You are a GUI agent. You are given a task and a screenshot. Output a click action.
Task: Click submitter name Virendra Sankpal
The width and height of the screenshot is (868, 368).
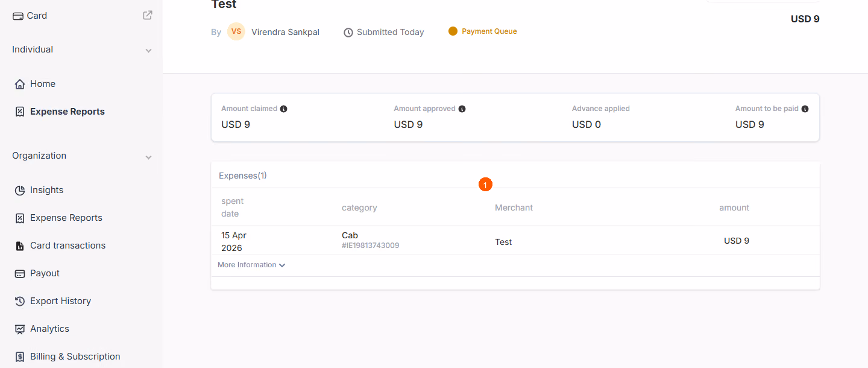point(285,32)
